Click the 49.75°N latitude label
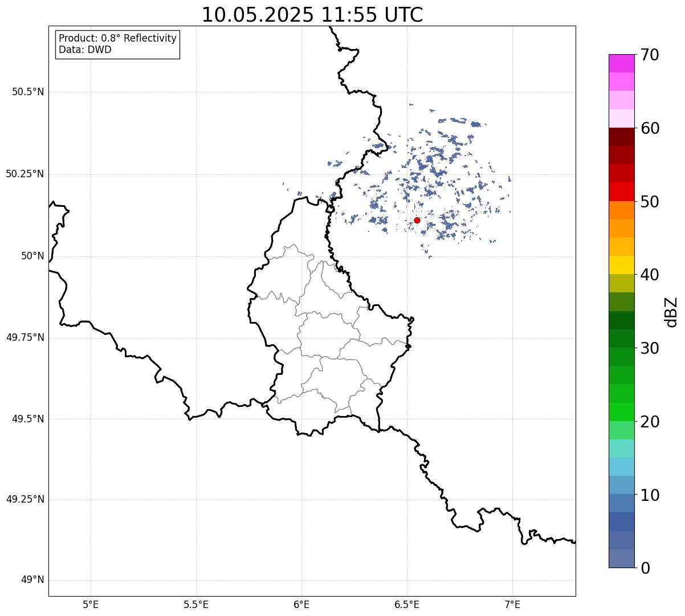This screenshot has height=616, width=685. click(x=25, y=337)
